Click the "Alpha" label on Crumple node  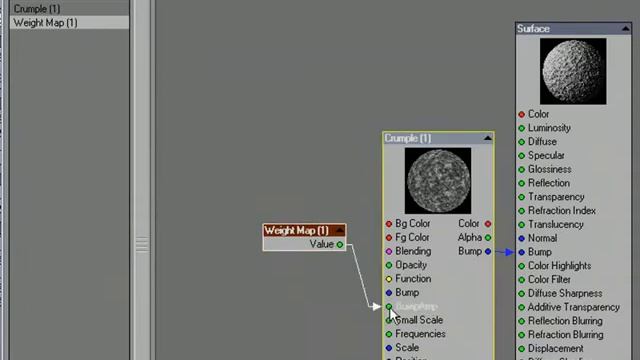coord(470,237)
